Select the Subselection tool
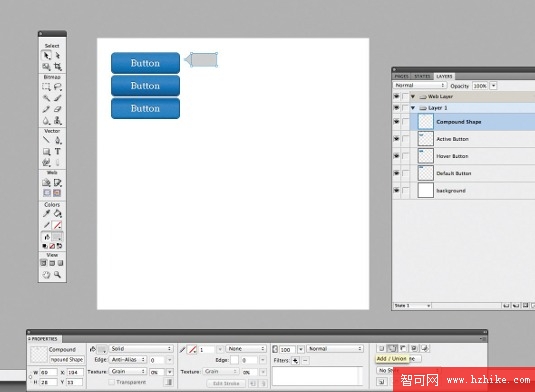535x392 pixels. 58,55
